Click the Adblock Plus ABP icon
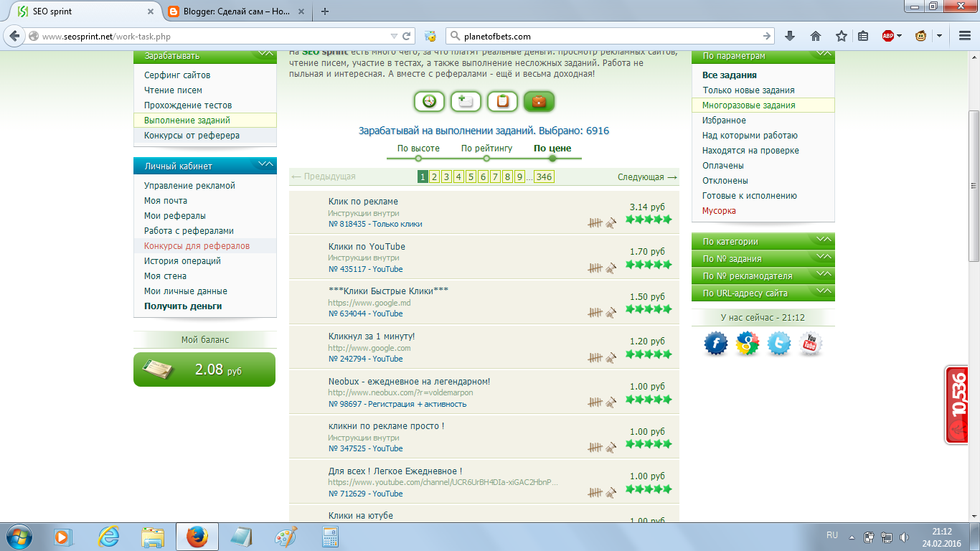980x551 pixels. tap(888, 36)
